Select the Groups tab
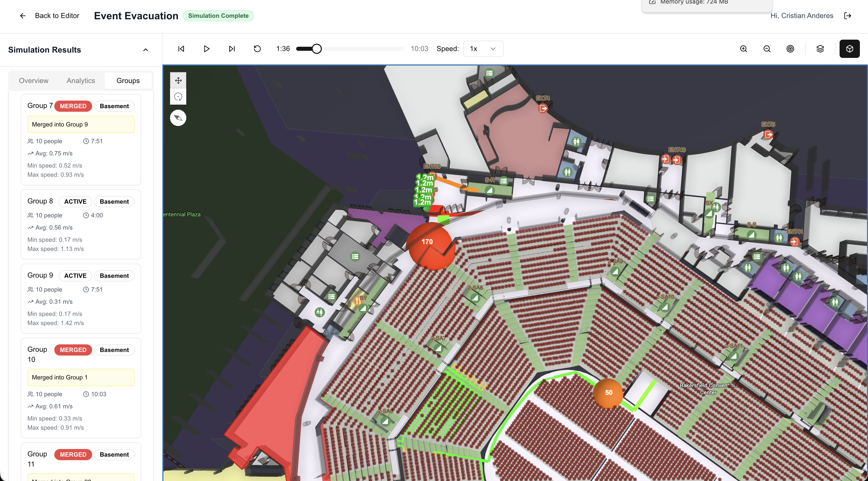This screenshot has width=868, height=481. click(128, 81)
